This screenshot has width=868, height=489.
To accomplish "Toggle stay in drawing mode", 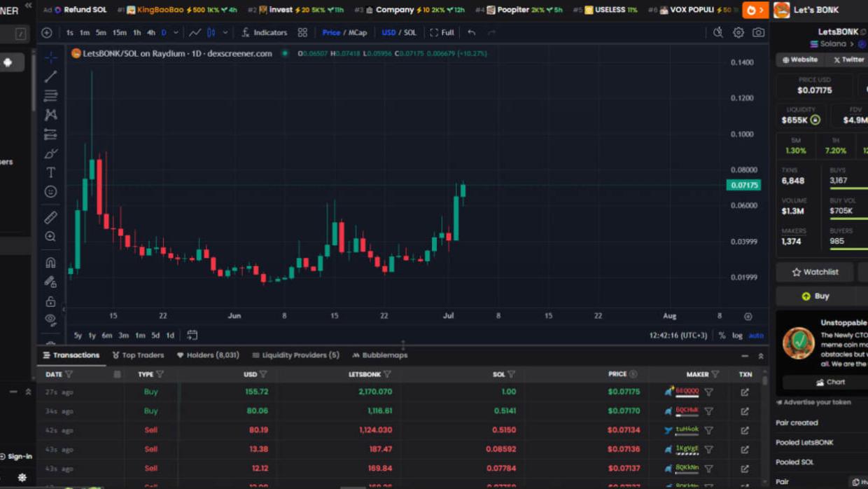I will [50, 282].
